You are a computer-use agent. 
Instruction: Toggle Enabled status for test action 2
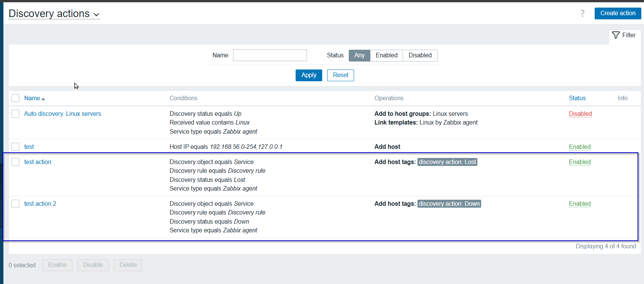pyautogui.click(x=579, y=204)
